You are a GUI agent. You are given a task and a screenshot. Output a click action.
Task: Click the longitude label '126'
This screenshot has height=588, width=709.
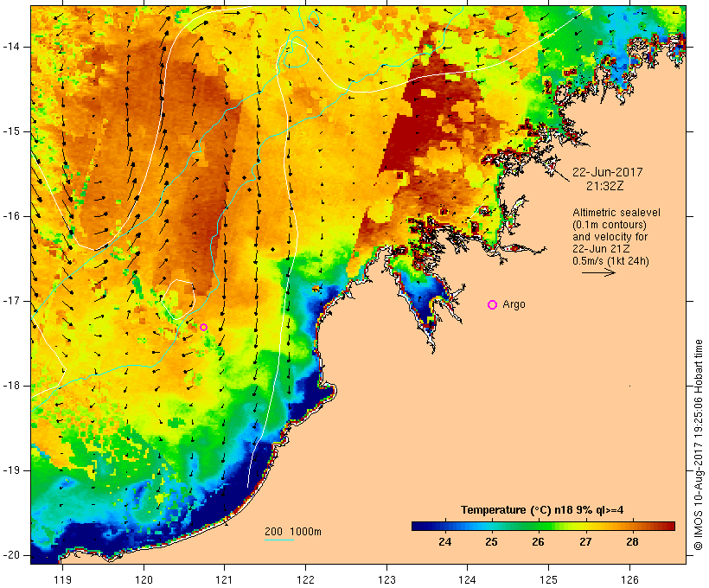(x=629, y=579)
